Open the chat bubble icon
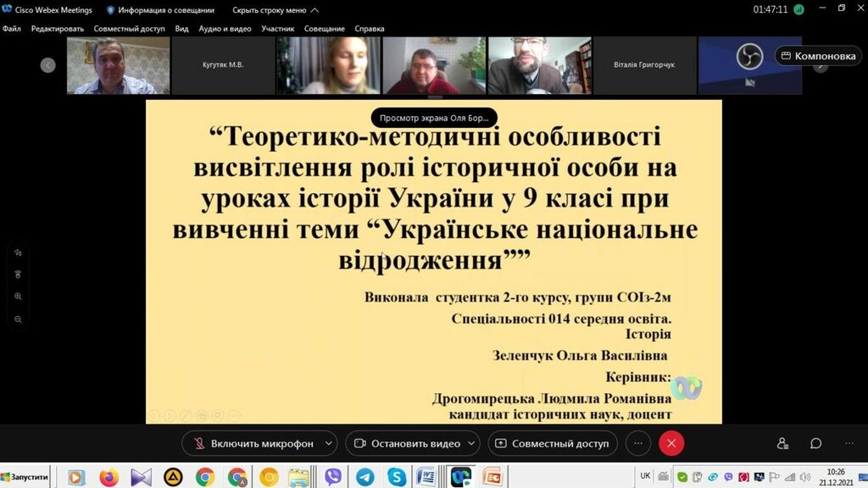 click(815, 443)
